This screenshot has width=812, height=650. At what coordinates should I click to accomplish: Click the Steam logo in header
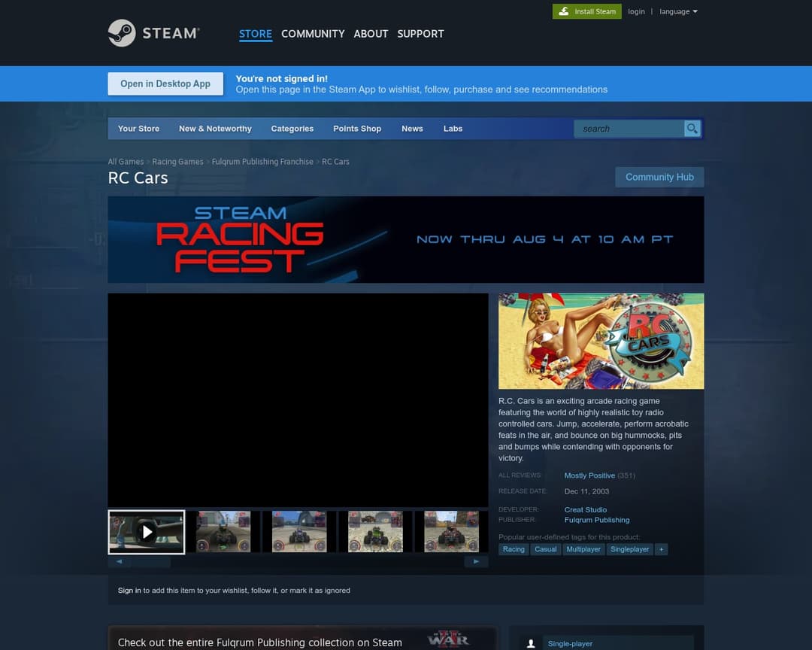coord(153,33)
